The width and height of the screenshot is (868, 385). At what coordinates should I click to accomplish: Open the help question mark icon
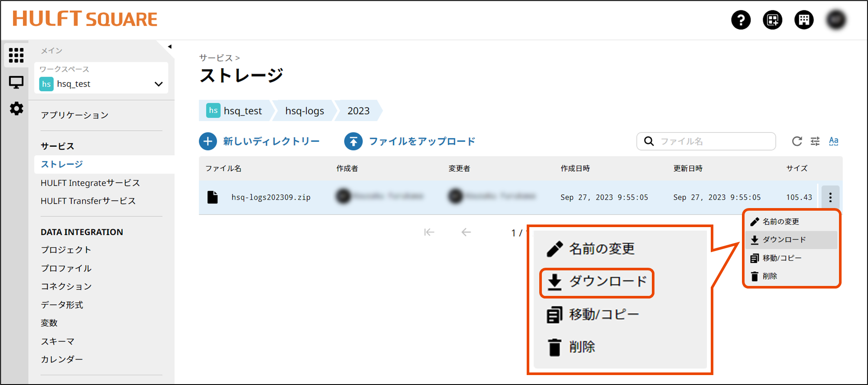[741, 20]
